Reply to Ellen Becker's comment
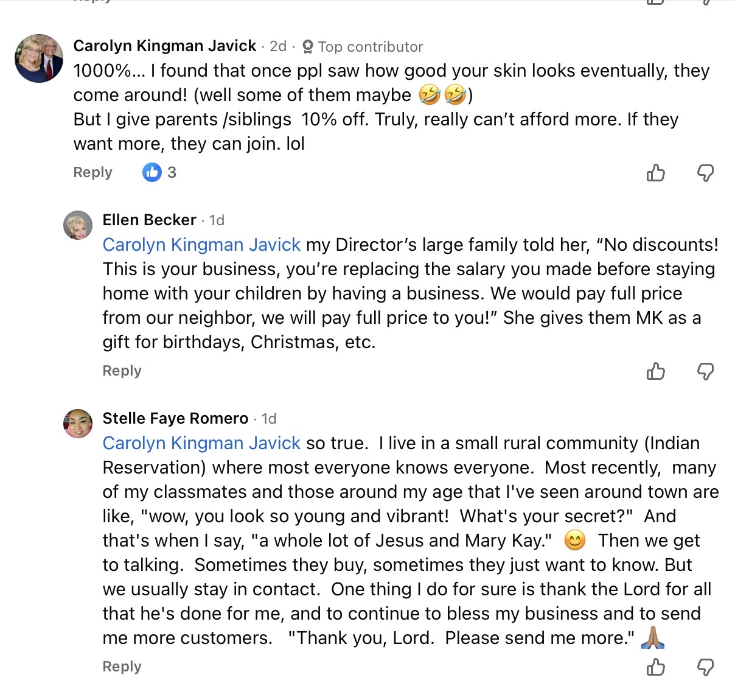735x700 pixels. (122, 371)
